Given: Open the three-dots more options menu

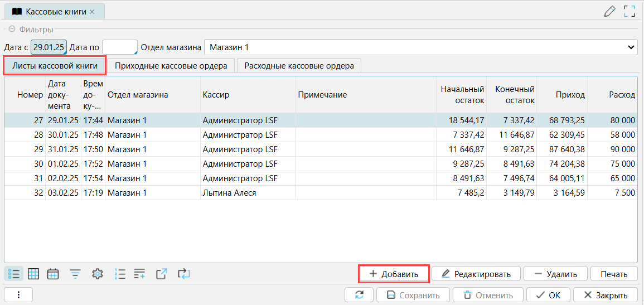Looking at the screenshot, I should 18,295.
